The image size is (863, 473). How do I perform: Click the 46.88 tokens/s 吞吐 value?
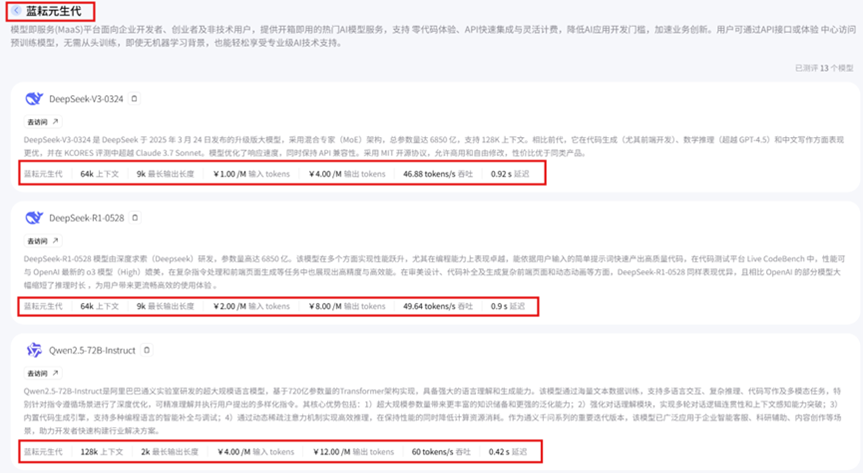tap(438, 173)
